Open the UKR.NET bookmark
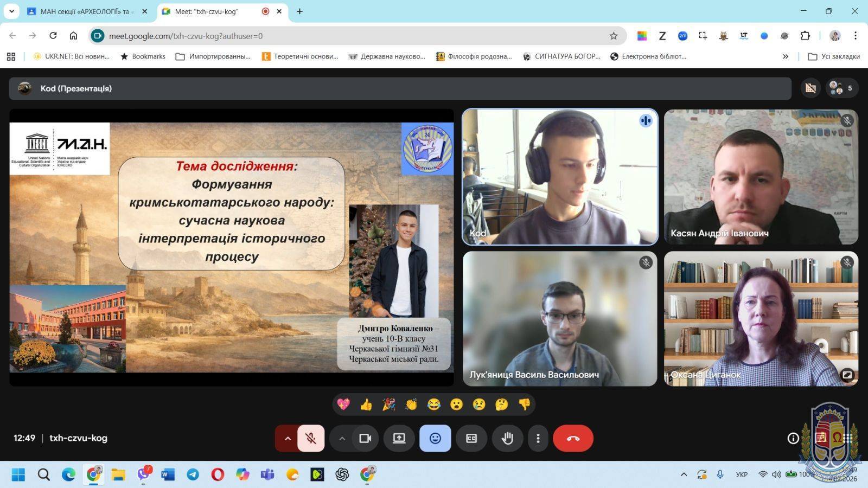The width and height of the screenshot is (868, 488). click(x=72, y=56)
